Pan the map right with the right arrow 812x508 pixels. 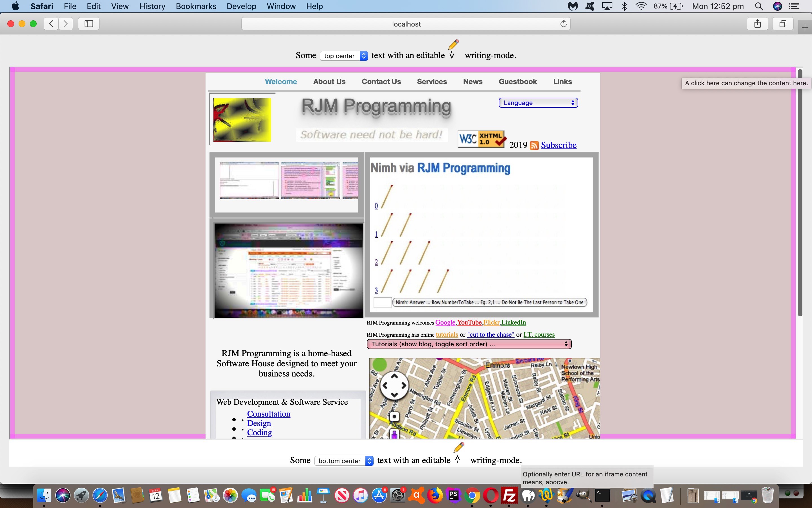coord(404,385)
